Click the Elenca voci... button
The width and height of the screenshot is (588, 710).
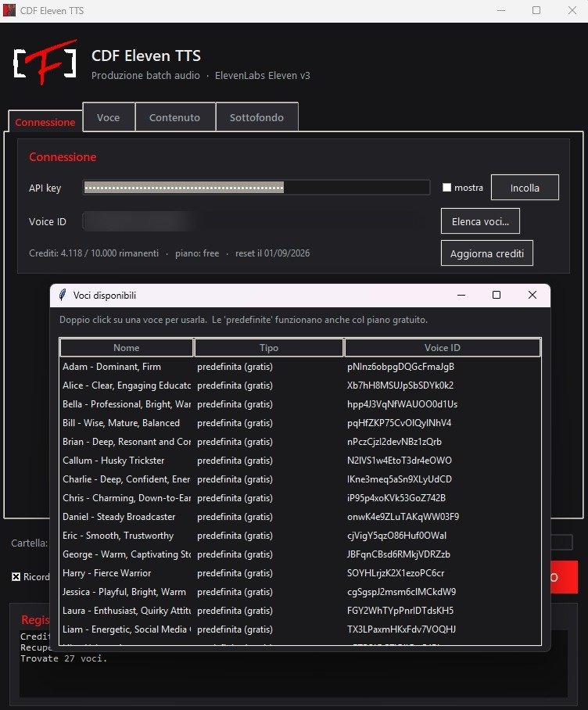[480, 221]
